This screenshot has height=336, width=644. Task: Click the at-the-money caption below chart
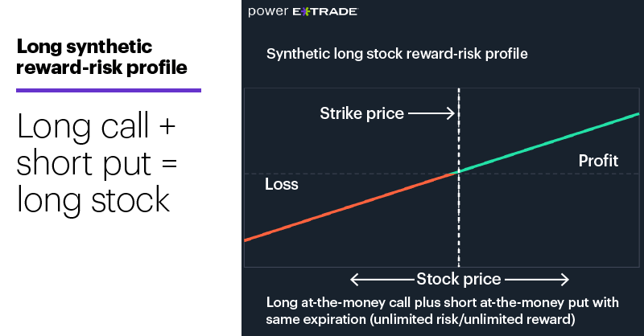(442, 310)
